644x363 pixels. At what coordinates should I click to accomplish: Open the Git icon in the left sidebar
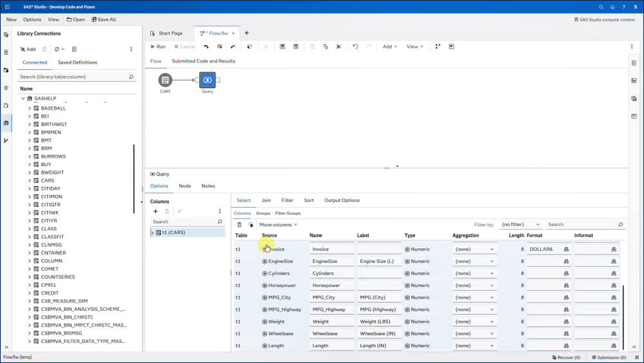point(6,141)
